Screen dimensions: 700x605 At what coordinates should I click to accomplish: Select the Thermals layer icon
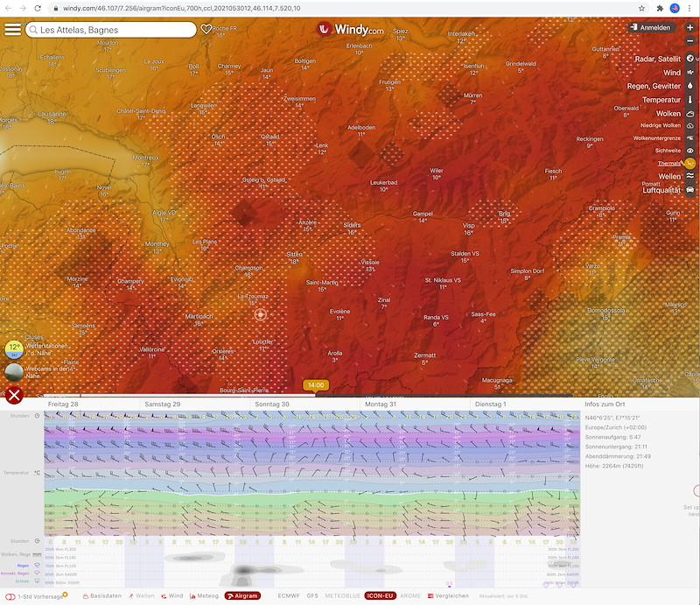pyautogui.click(x=690, y=164)
